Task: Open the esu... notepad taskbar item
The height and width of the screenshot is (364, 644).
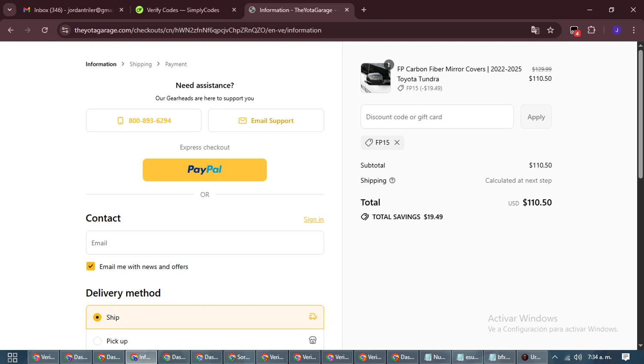Action: (468, 357)
